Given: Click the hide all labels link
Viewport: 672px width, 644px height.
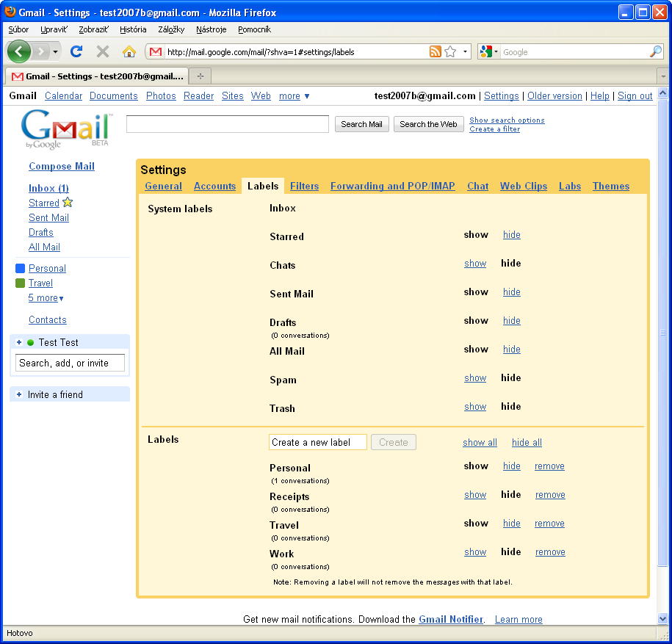Looking at the screenshot, I should 527,443.
